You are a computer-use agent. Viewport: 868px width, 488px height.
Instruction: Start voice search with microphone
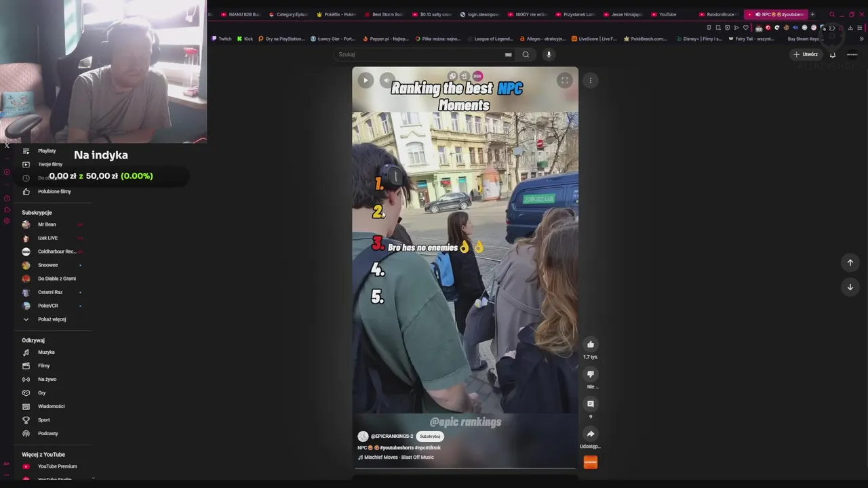pyautogui.click(x=549, y=54)
